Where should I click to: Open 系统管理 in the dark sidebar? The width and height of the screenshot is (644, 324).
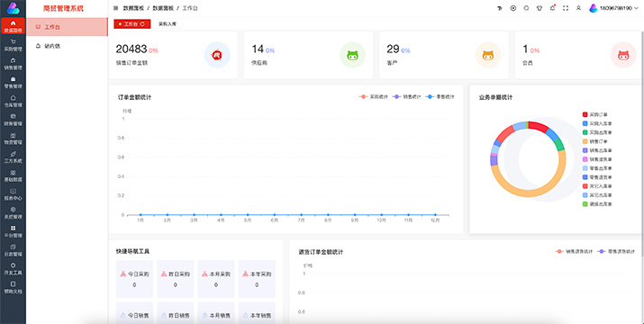14,212
